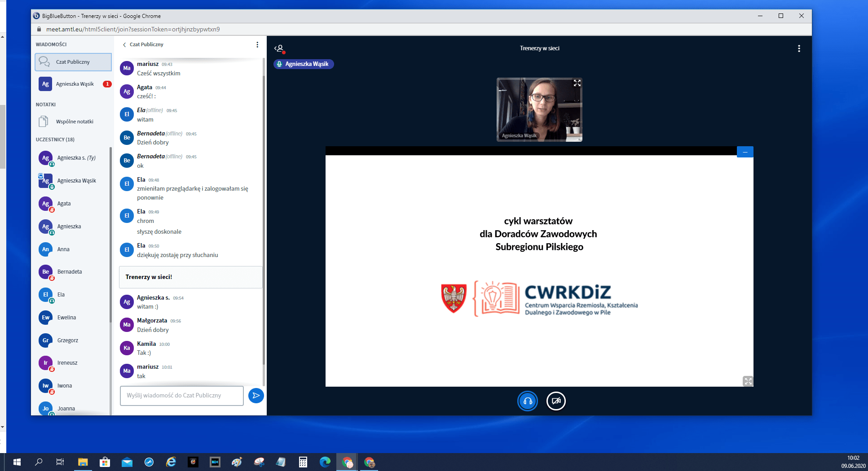Click the participants list scrollbar
The image size is (868, 471).
click(x=110, y=233)
